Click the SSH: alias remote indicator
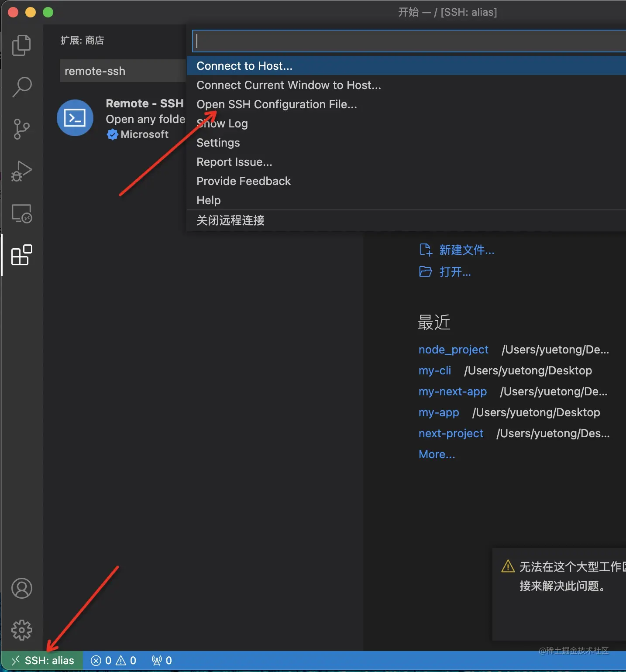This screenshot has height=672, width=626. click(x=43, y=661)
